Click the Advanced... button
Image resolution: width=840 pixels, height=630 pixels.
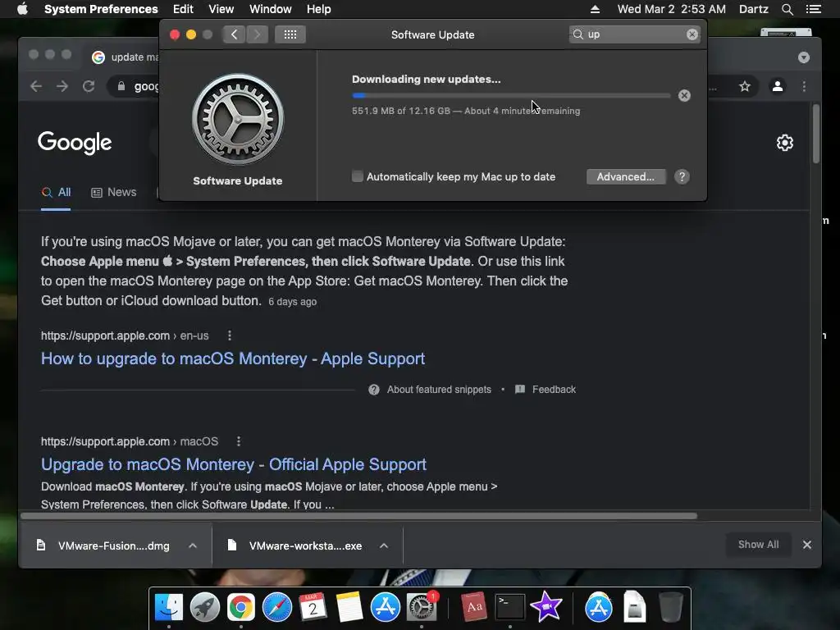[626, 177]
